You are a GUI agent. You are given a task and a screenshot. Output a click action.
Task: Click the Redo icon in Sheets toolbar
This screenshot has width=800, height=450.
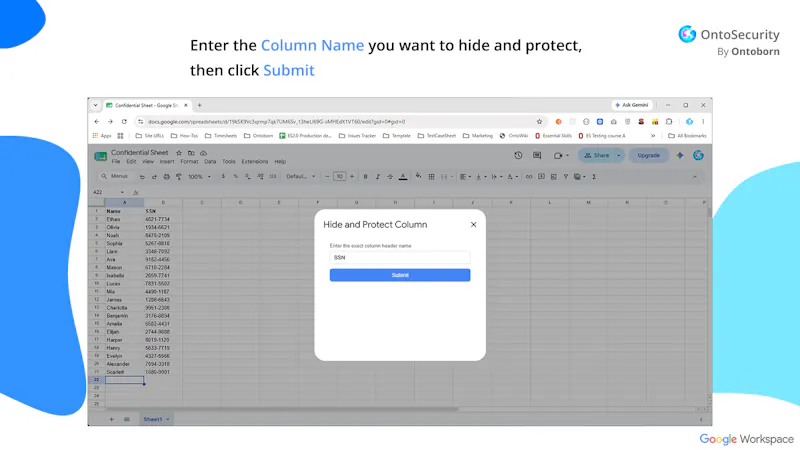tap(154, 177)
